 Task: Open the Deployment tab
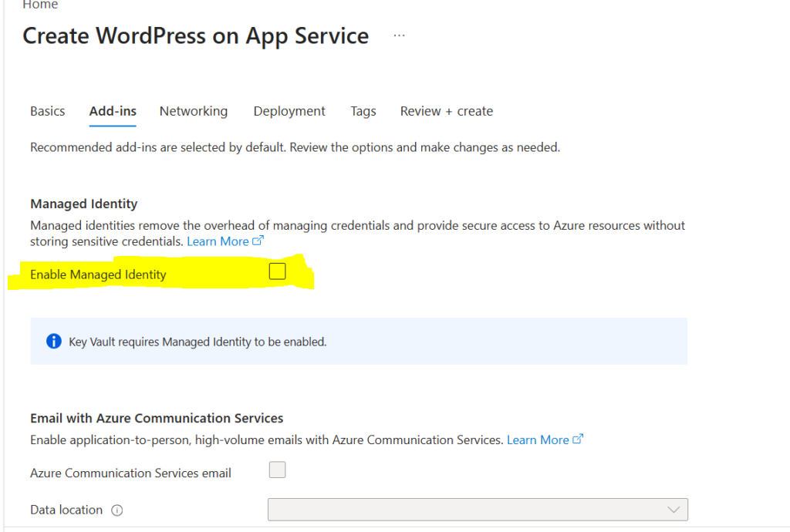click(x=289, y=111)
